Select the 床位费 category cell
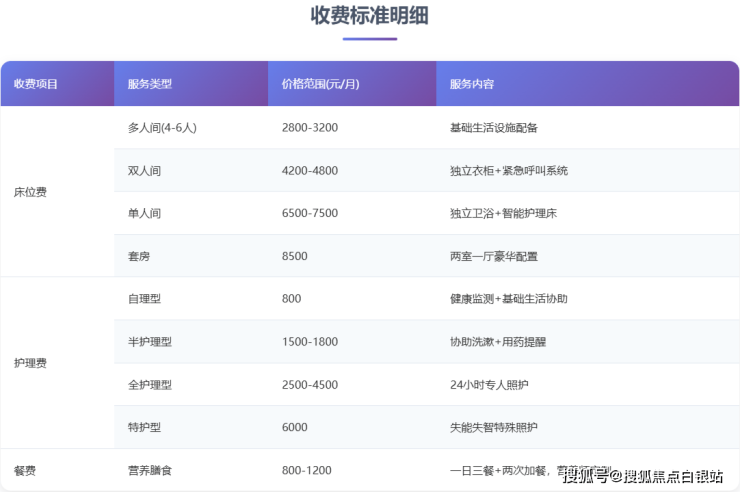Viewport: 740px width, 492px height. coord(30,192)
